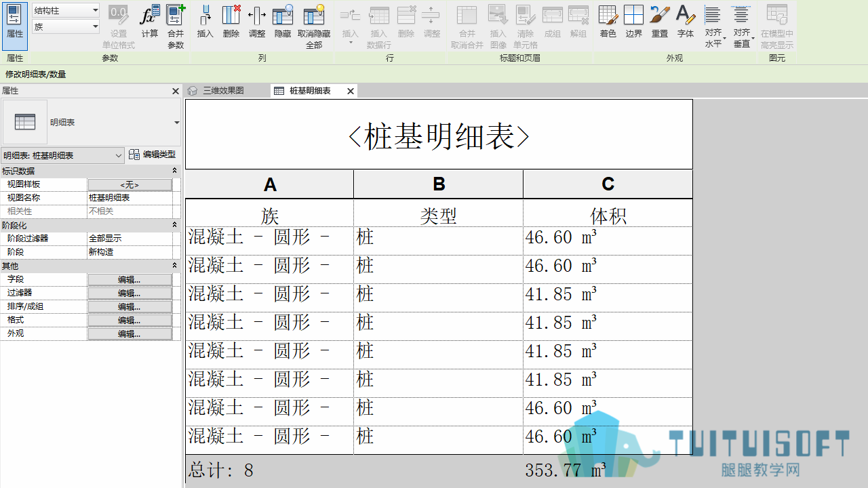Screen dimensions: 868x488
Task: Click the 插入 insert column icon
Action: (x=205, y=22)
